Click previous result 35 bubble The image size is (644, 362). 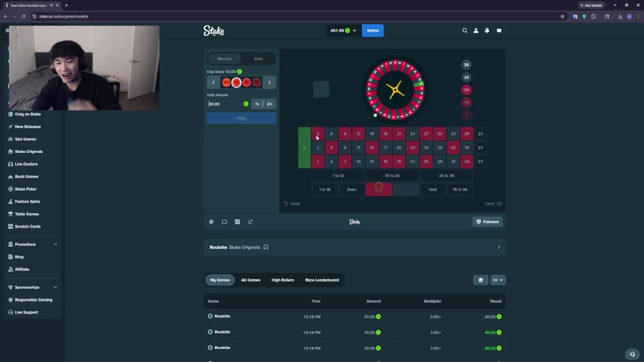(x=466, y=65)
